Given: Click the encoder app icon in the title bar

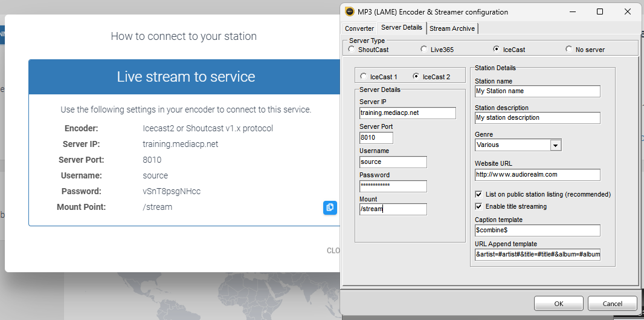Looking at the screenshot, I should click(350, 12).
